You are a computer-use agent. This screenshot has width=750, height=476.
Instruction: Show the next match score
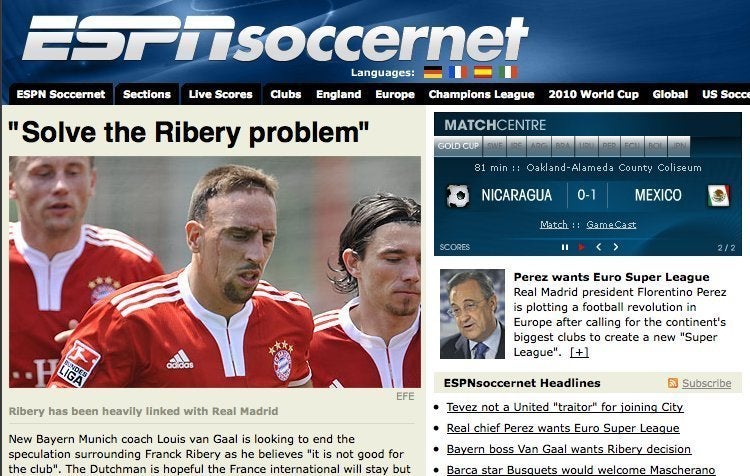(x=616, y=247)
